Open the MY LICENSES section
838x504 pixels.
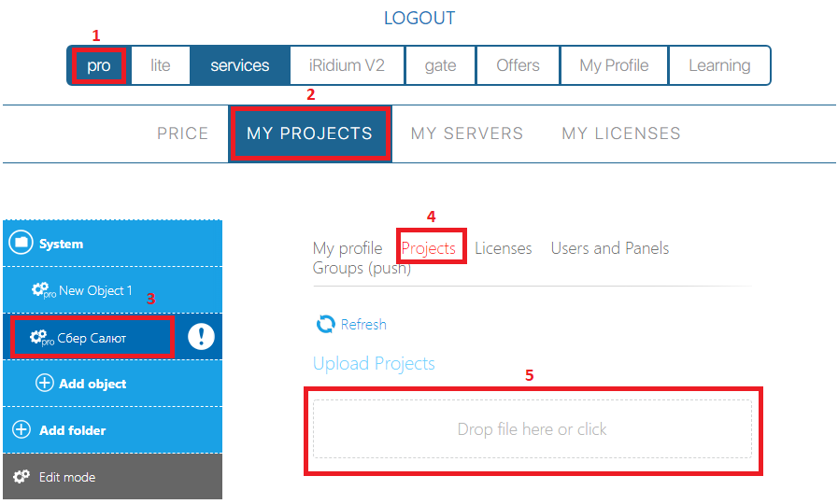point(620,133)
